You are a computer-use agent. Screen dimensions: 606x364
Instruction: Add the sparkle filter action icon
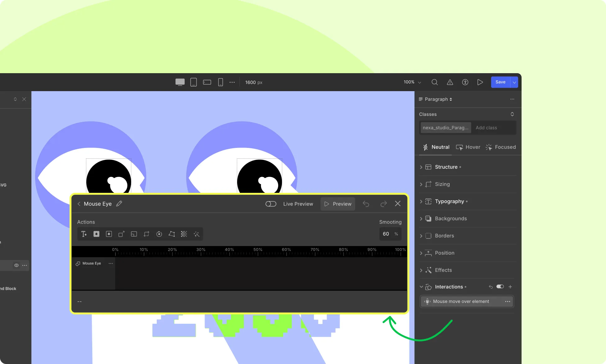[x=197, y=234]
